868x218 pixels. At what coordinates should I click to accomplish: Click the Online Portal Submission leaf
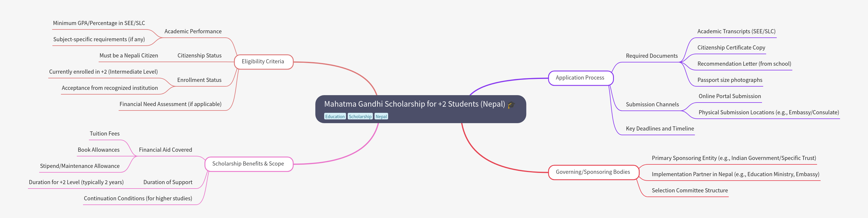click(x=729, y=96)
